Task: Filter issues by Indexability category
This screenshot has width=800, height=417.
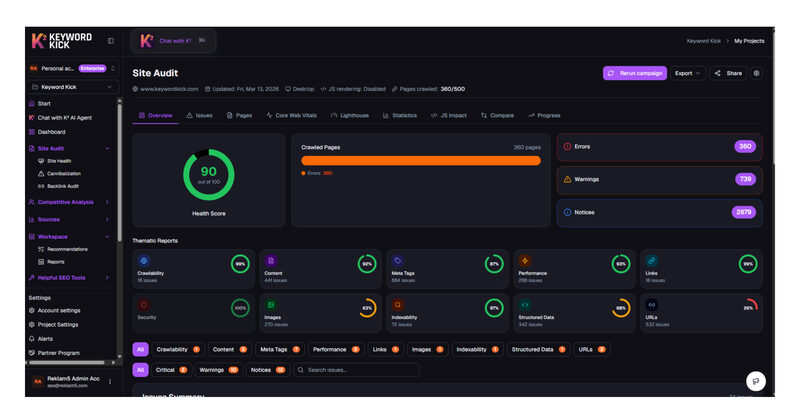Action: pos(477,350)
